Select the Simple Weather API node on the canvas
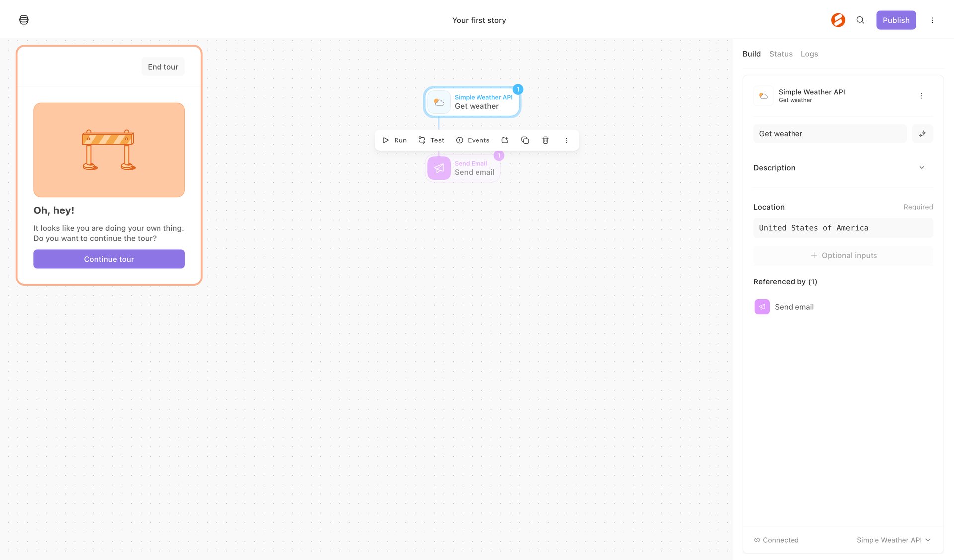 coord(472,101)
